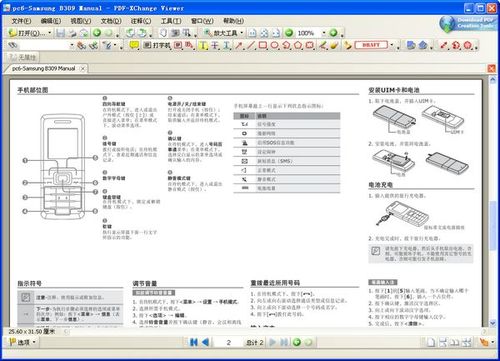This screenshot has width=500, height=361.
Task: Activate the Typewriter (打字机) tool
Action: (x=157, y=45)
